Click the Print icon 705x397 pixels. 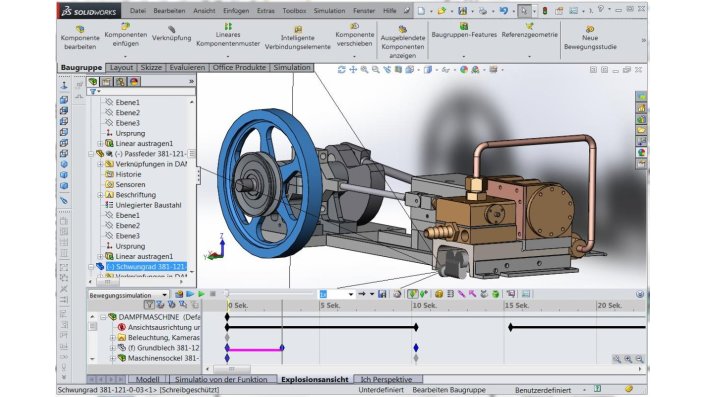coord(482,11)
